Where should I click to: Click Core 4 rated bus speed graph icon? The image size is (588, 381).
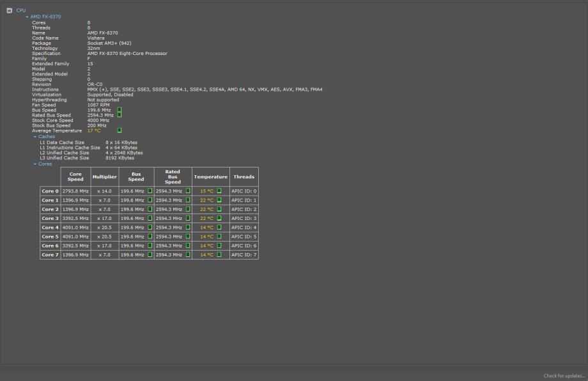click(188, 227)
